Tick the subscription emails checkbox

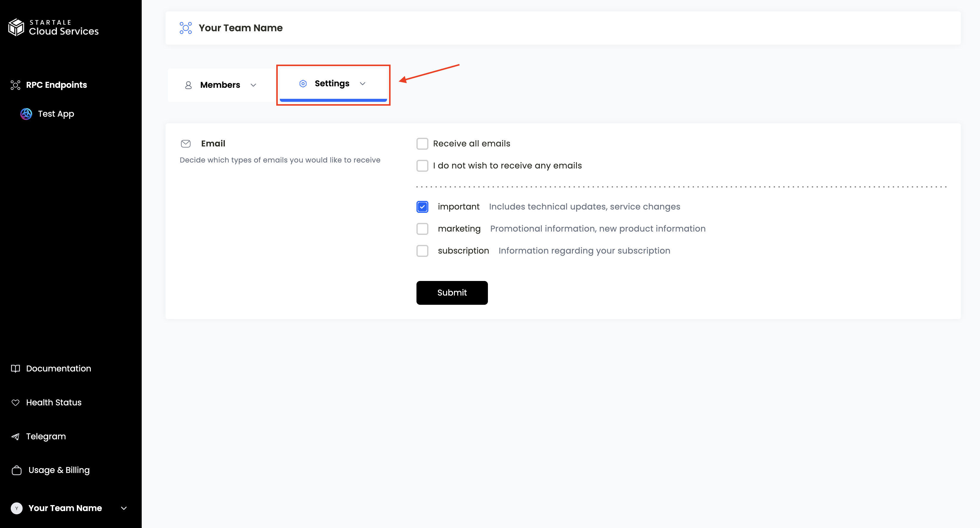[422, 251]
